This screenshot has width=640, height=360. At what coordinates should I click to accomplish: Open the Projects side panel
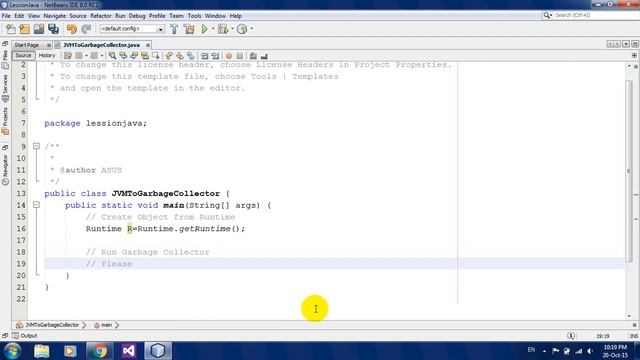coord(5,121)
